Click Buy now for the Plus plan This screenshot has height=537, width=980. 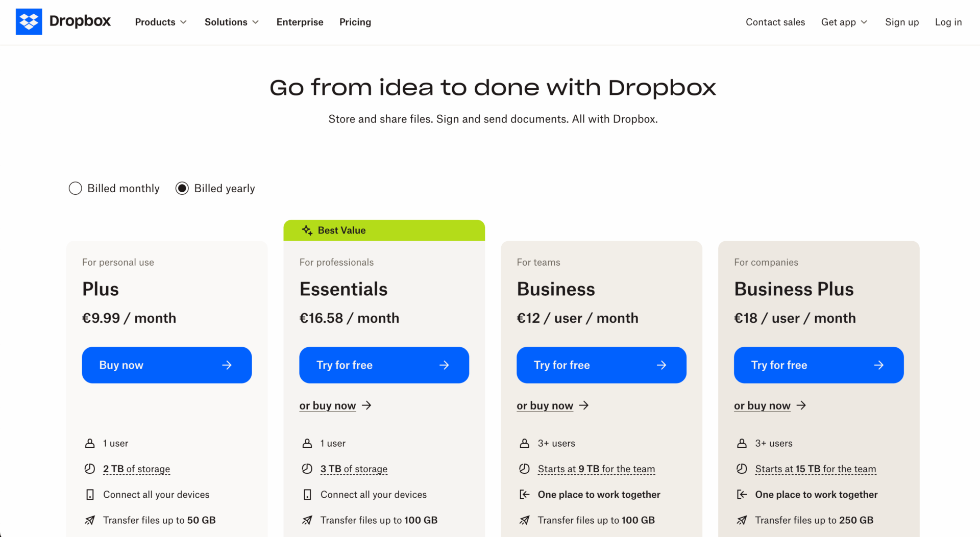tap(167, 365)
